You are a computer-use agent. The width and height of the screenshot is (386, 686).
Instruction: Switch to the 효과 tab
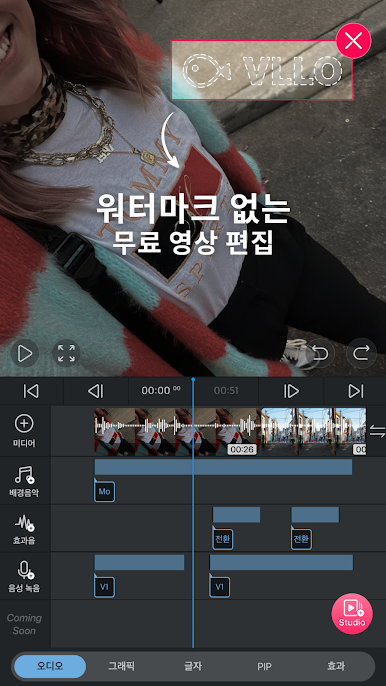click(336, 666)
